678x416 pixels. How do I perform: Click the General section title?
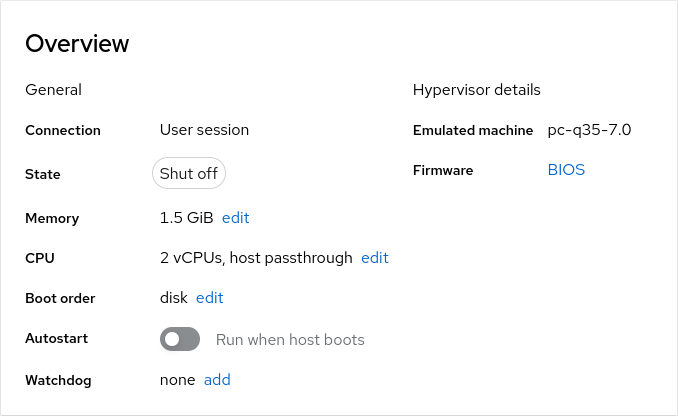(53, 90)
